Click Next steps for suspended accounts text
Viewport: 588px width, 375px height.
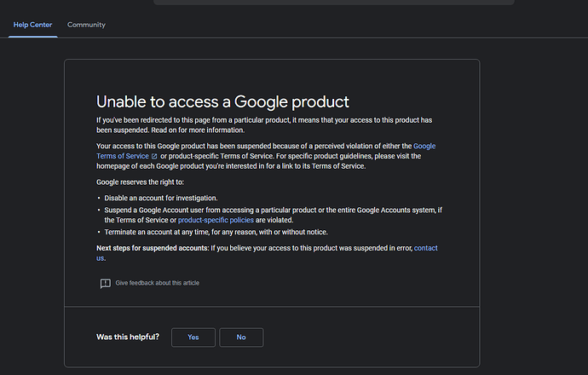pyautogui.click(x=153, y=248)
